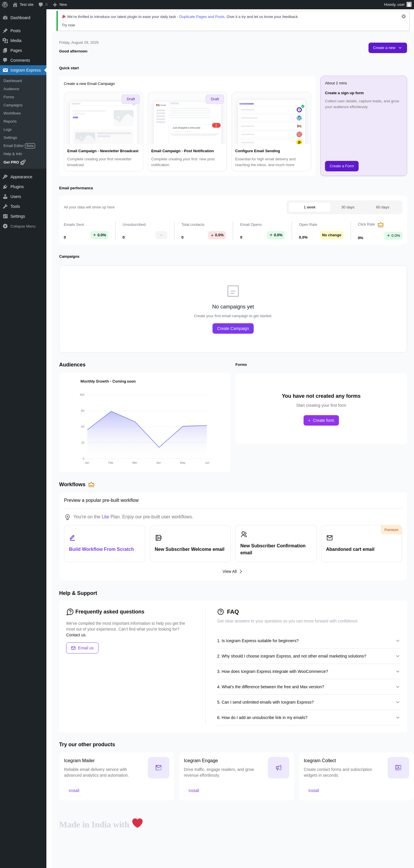The height and width of the screenshot is (868, 414).
Task: Click the Icegram Mailer envelope icon
Action: coord(158,768)
